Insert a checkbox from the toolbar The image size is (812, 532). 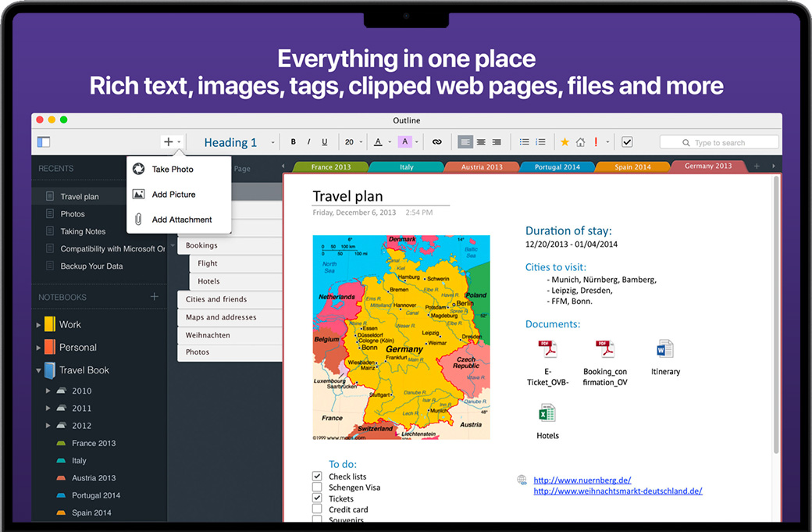coord(627,142)
